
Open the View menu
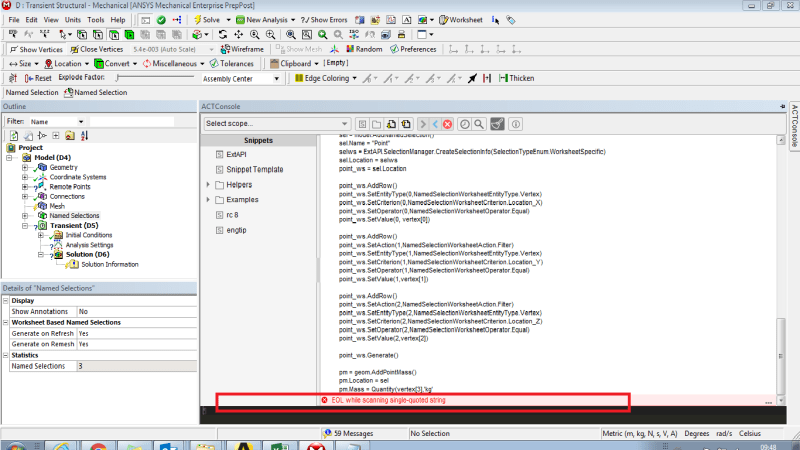coord(51,20)
